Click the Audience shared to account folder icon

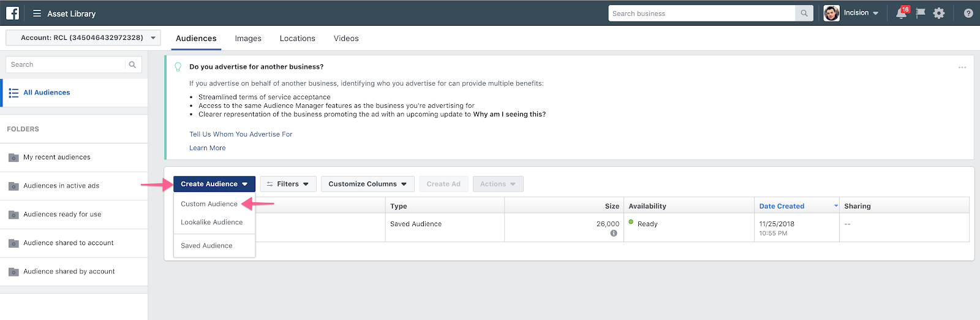13,243
